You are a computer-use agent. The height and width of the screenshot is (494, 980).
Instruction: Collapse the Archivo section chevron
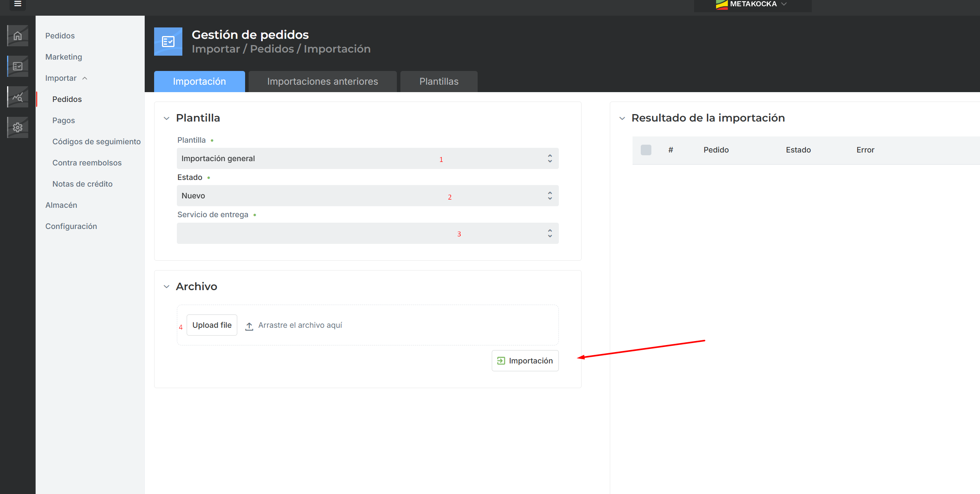[x=167, y=287]
